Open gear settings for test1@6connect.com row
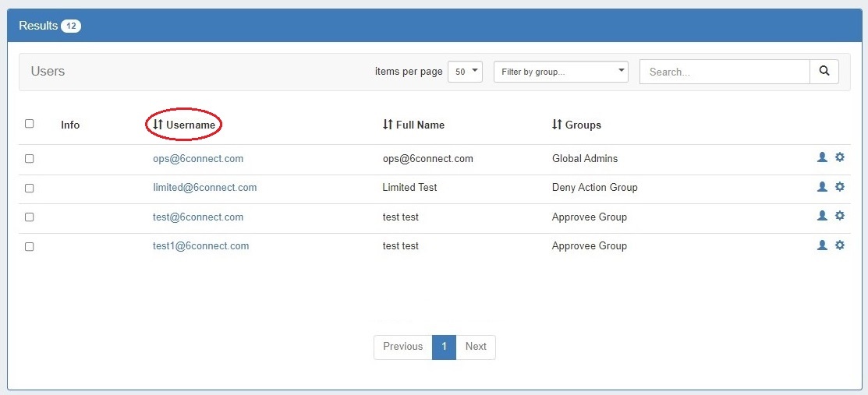 point(840,245)
